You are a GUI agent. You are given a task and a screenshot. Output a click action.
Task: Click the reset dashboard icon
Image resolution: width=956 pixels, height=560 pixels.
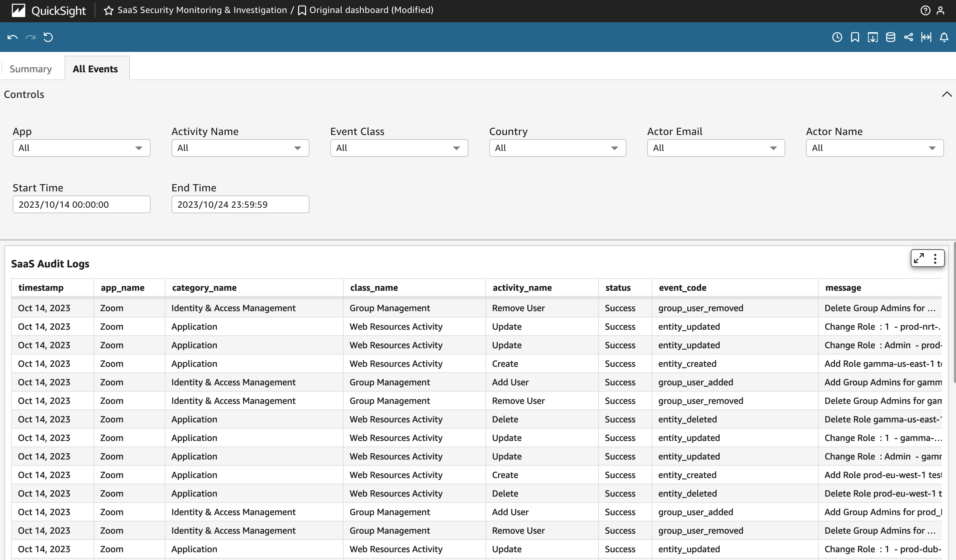48,37
